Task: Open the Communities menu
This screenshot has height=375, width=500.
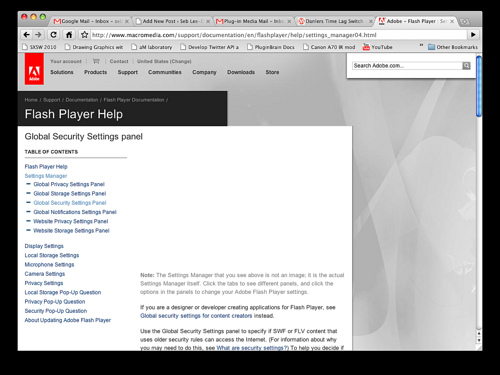Action: click(x=165, y=72)
